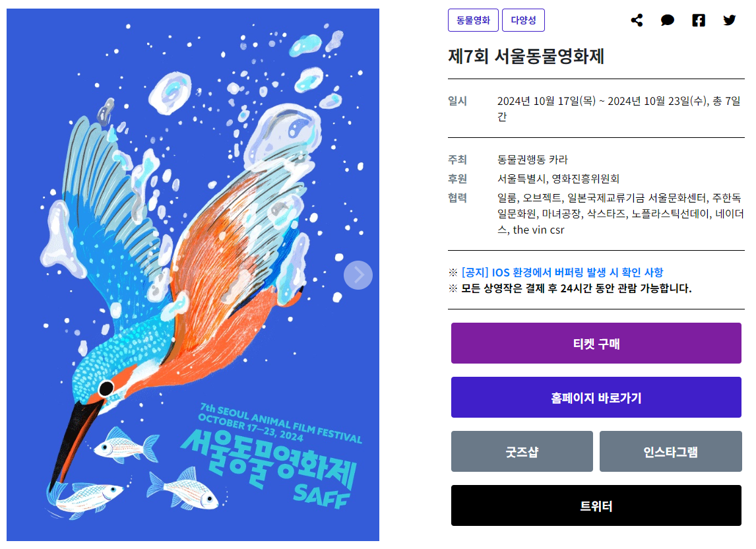The height and width of the screenshot is (549, 756).
Task: Advance poster slider with next arrow
Action: (x=358, y=275)
